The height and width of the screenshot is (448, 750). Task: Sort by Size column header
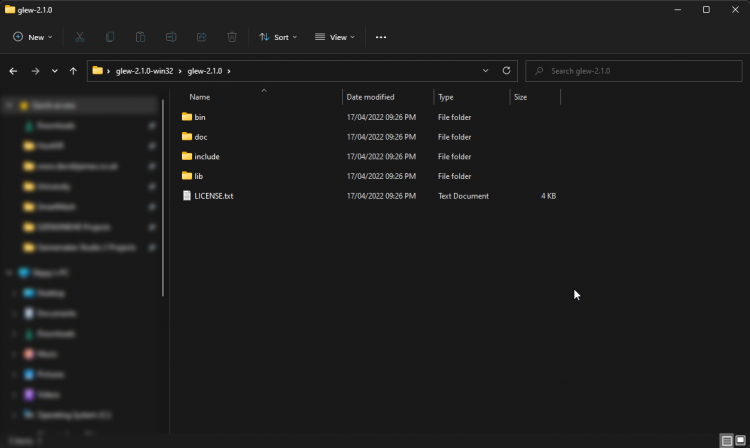520,97
